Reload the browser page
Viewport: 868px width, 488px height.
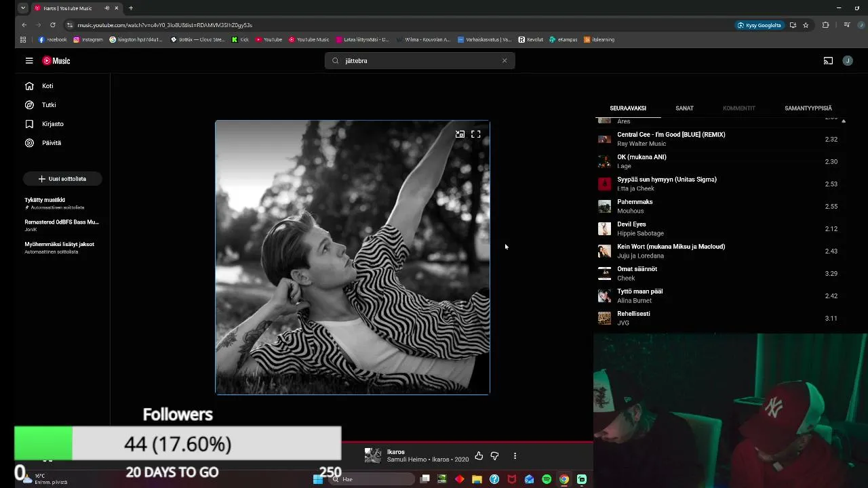[x=52, y=25]
